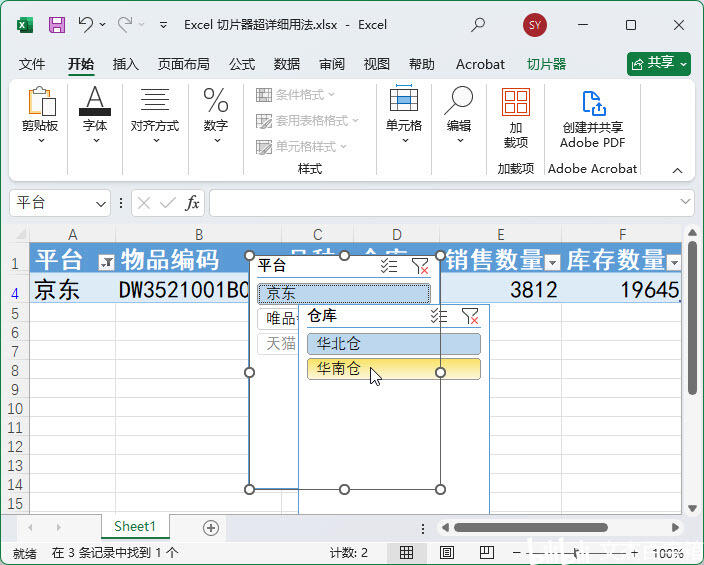Screen dimensions: 704x565
Task: Toggle multi-select on the 平台 slicer
Action: pos(389,266)
